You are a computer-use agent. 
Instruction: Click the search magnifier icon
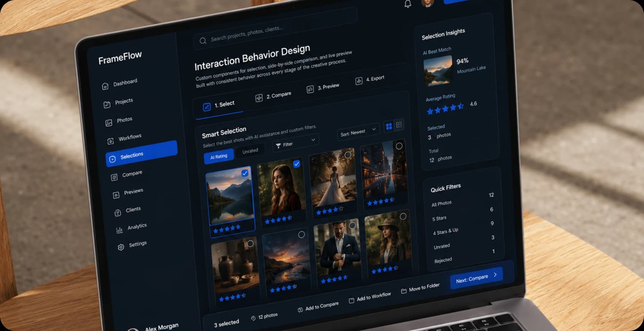pos(203,41)
